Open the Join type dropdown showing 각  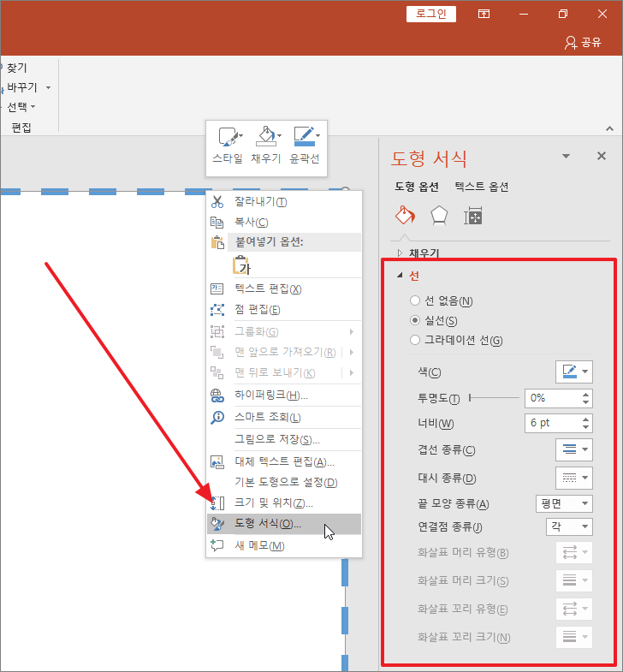(569, 526)
